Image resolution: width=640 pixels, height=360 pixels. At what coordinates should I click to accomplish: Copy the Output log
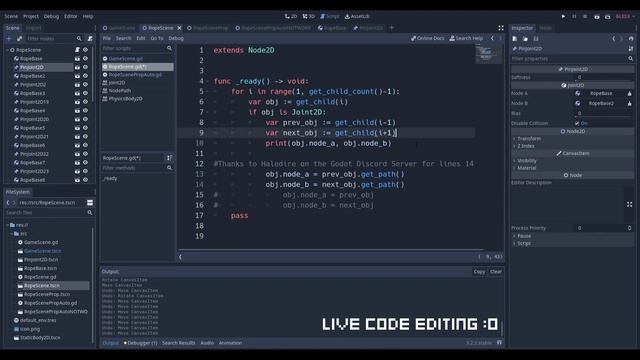pyautogui.click(x=479, y=272)
